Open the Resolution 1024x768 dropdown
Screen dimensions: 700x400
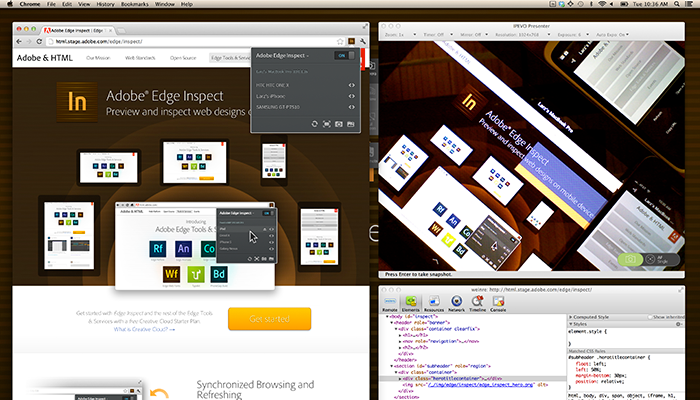(x=523, y=34)
